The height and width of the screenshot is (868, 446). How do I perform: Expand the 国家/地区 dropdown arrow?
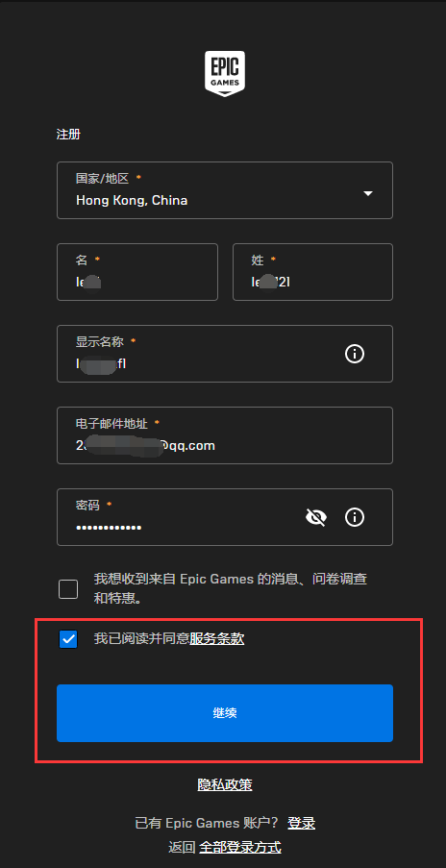[367, 193]
